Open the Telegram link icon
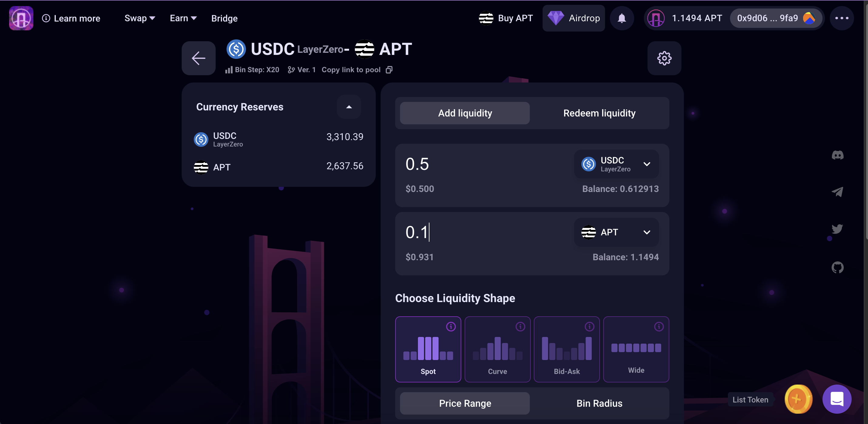 click(x=837, y=192)
